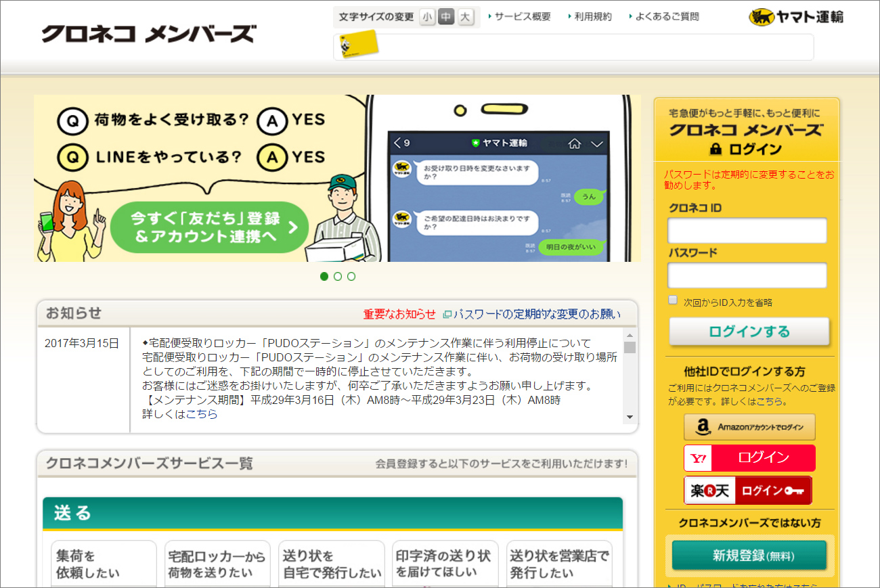Click the news scrollbar thumb

[630, 347]
